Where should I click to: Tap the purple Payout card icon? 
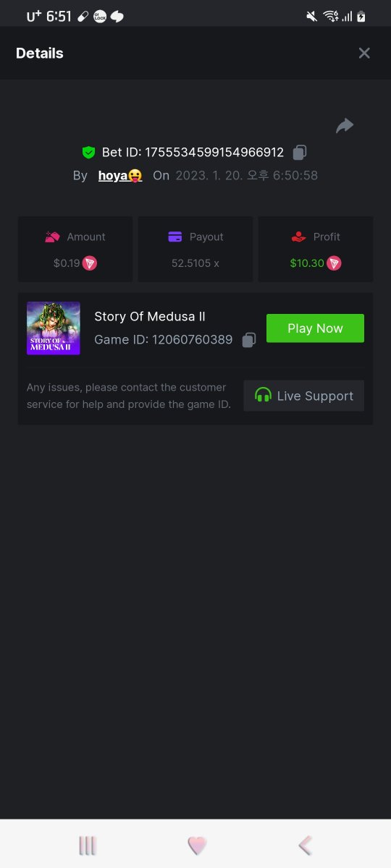tap(175, 237)
